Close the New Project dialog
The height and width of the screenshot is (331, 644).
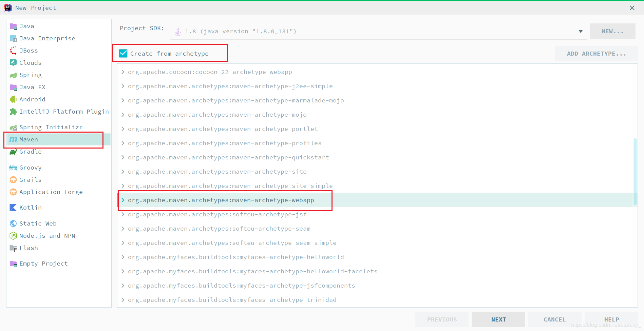pos(632,7)
